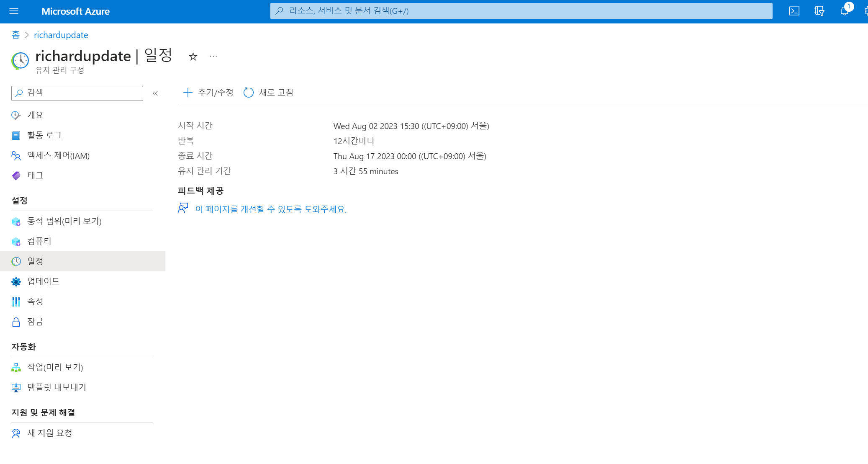Open 개요 overview in sidebar
Viewport: 868px width, 464px height.
[35, 115]
